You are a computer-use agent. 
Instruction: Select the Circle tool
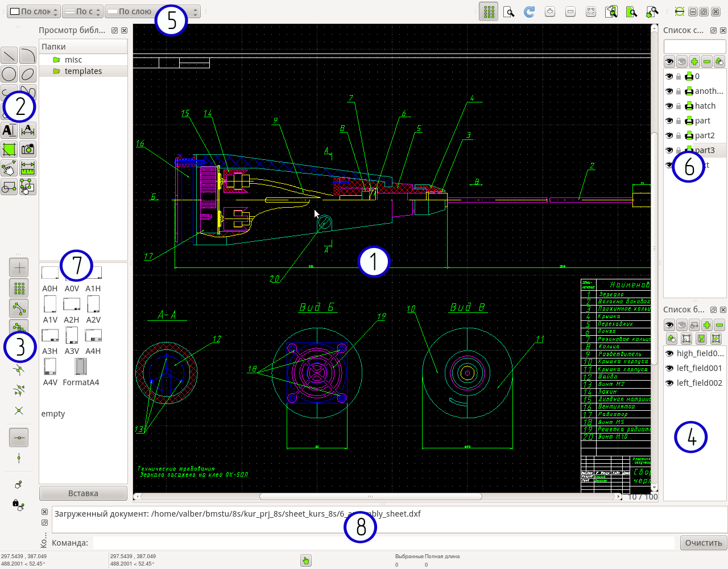pos(9,73)
